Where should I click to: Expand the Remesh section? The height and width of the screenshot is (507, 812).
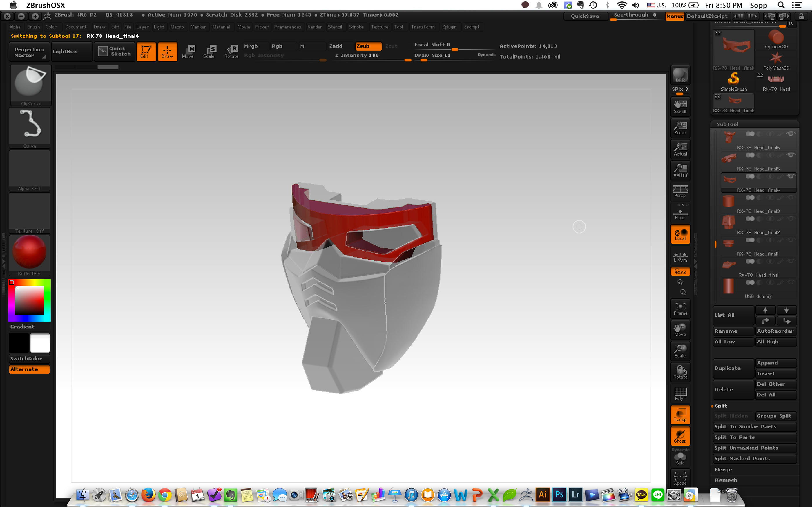coord(726,480)
